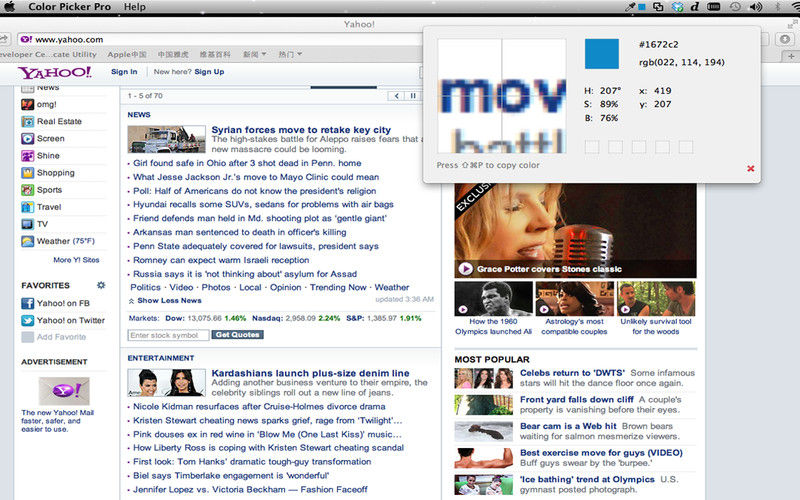
Task: Click the omg! sidebar icon
Action: tap(28, 105)
